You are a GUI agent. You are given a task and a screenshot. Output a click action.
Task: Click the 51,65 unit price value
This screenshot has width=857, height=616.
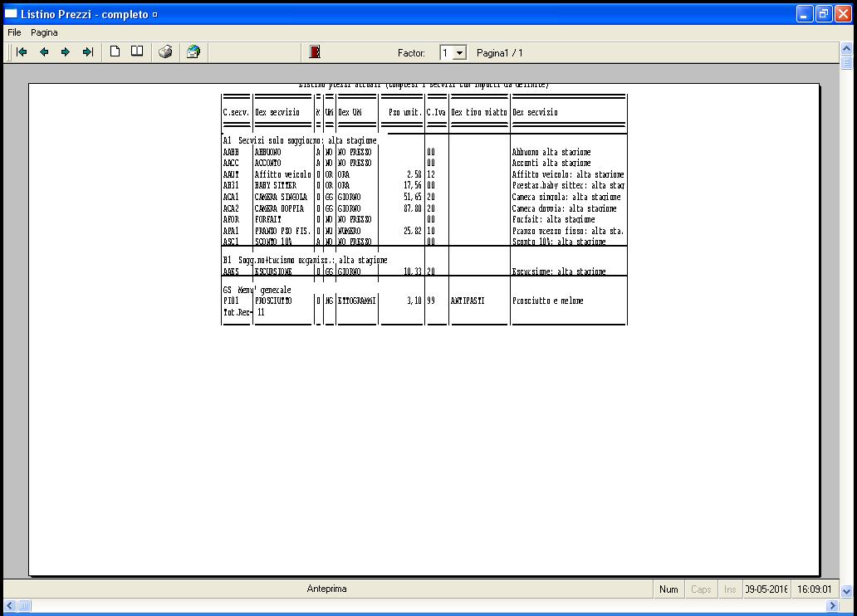pyautogui.click(x=413, y=197)
